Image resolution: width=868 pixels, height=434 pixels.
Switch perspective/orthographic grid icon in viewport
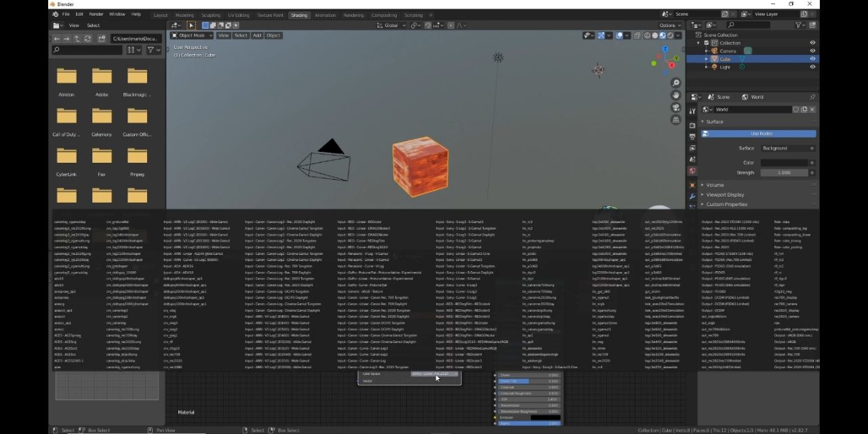[x=675, y=119]
